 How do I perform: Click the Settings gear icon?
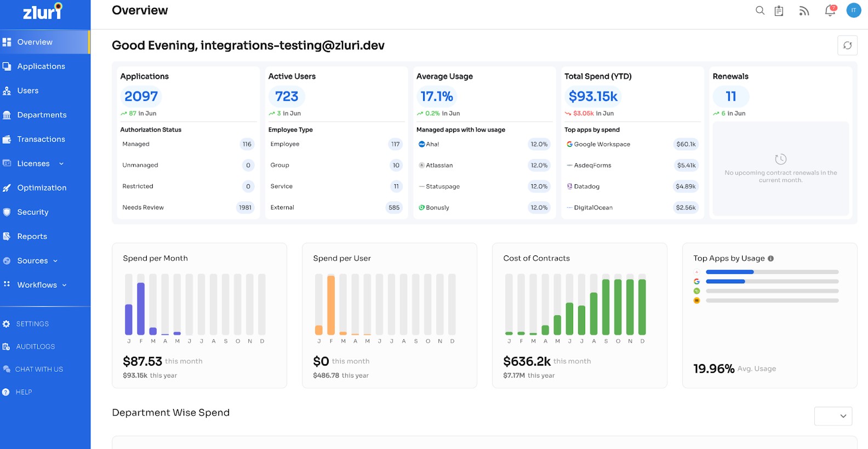pos(6,324)
